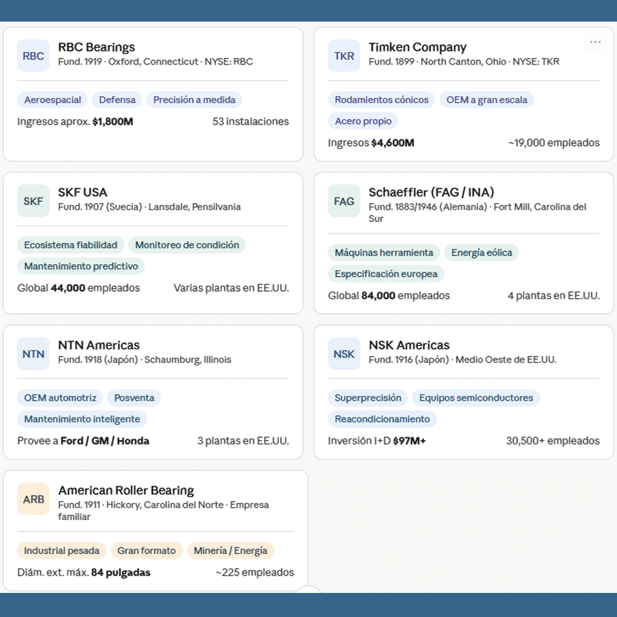Click the NSK logo badge
Screen dimensions: 617x617
click(344, 354)
